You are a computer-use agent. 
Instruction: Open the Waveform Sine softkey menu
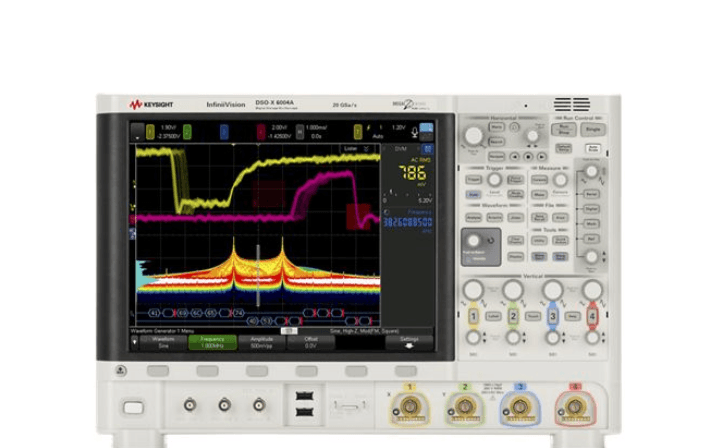click(163, 342)
